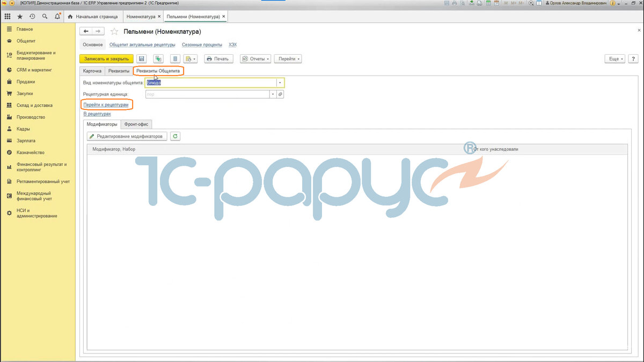Click panel layout icon in title bar

(539, 3)
